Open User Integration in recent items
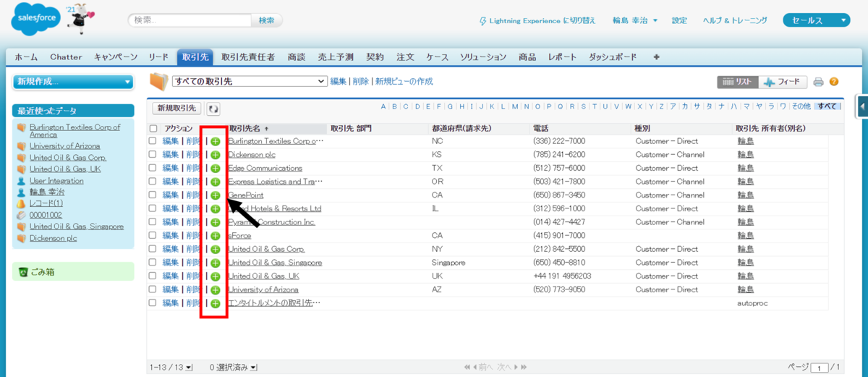Screen dimensions: 868x377 click(x=56, y=180)
